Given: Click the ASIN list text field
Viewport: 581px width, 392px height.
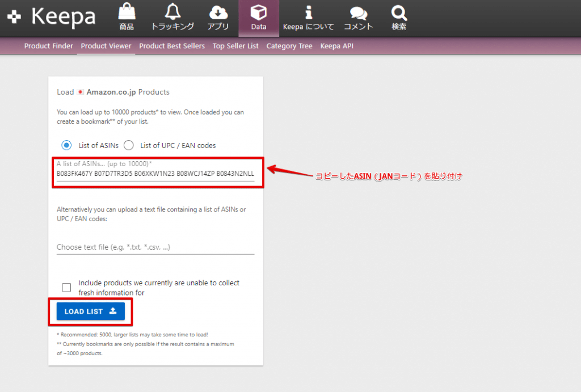Looking at the screenshot, I should coord(155,174).
